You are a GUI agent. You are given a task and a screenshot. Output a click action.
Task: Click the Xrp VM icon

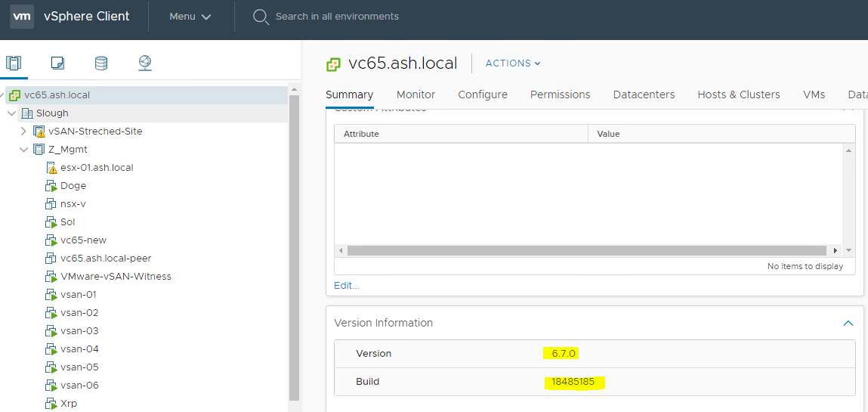(51, 404)
